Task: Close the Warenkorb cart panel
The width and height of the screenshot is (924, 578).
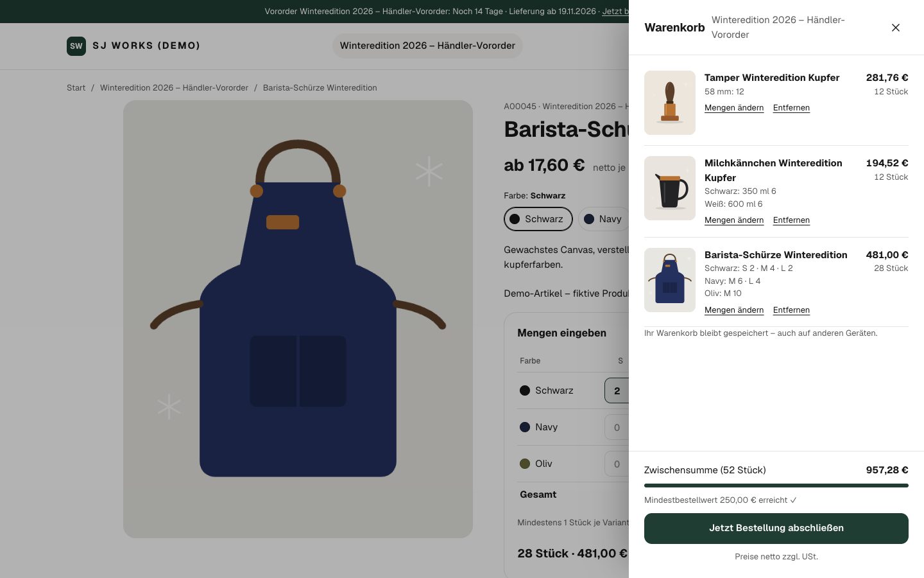Action: 896,28
